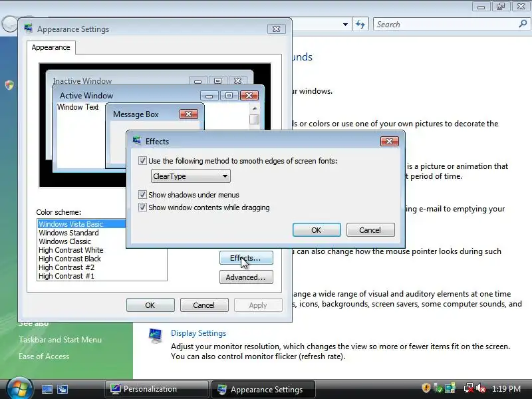This screenshot has height=399, width=532.
Task: Click the security shield tray icon
Action: [x=426, y=388]
